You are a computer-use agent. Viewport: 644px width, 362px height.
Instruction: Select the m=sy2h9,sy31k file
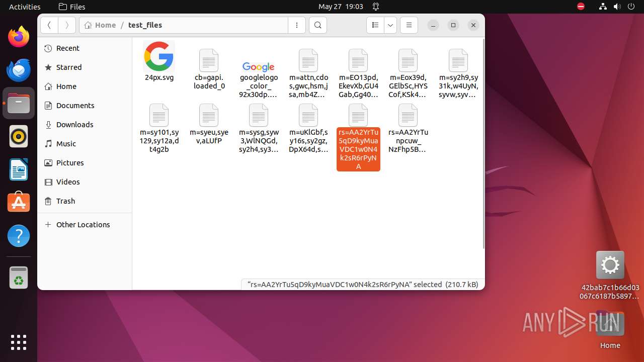(x=458, y=74)
